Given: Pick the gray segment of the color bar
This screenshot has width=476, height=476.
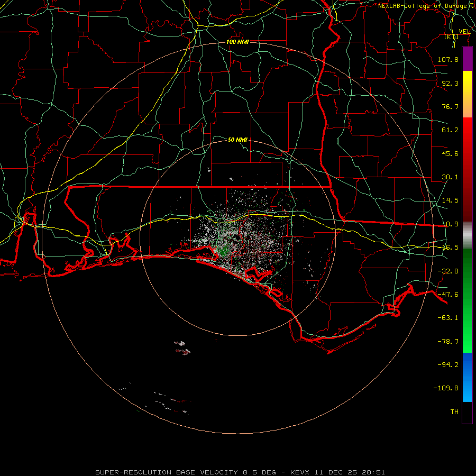Looking at the screenshot, I should [467, 235].
